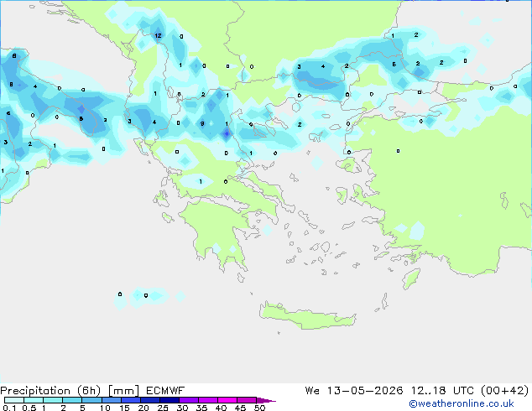Select the '12..18 UTC' time range
Image resolution: width=532 pixels, height=411 pixels.
pyautogui.click(x=442, y=391)
